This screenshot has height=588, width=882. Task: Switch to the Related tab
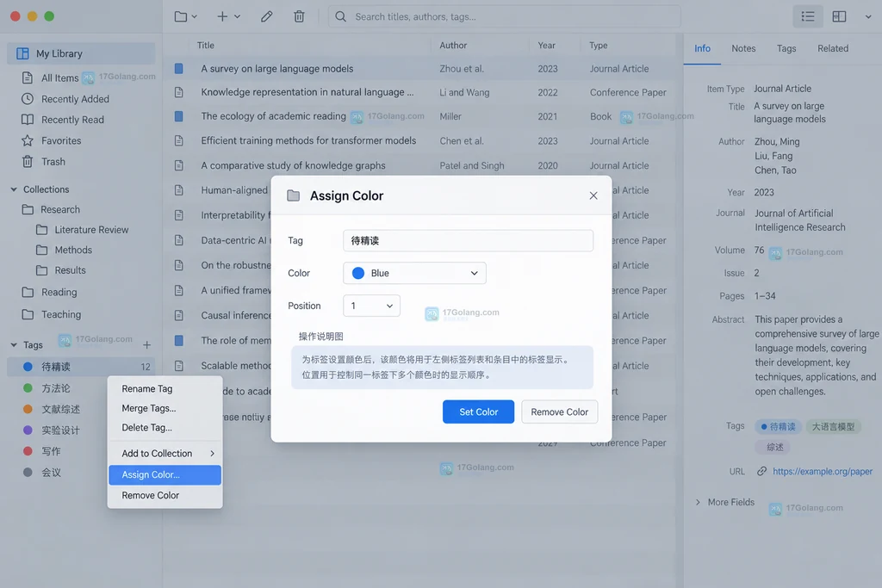tap(833, 48)
